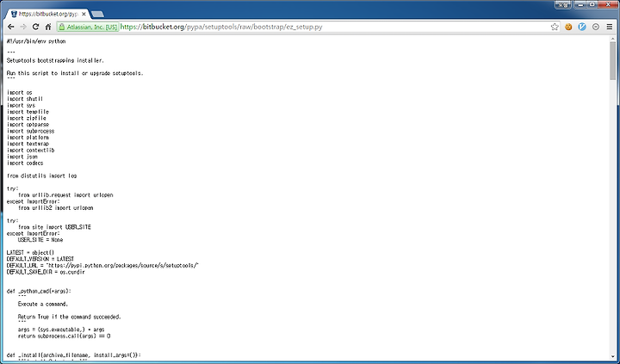Click 'def _python_cmd(*args):' line

[x=39, y=291]
